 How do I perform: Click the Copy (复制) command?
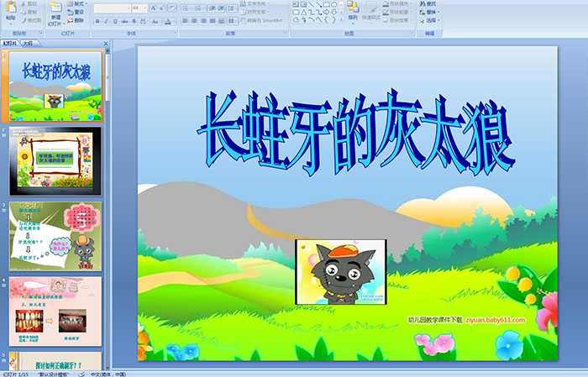[29, 12]
